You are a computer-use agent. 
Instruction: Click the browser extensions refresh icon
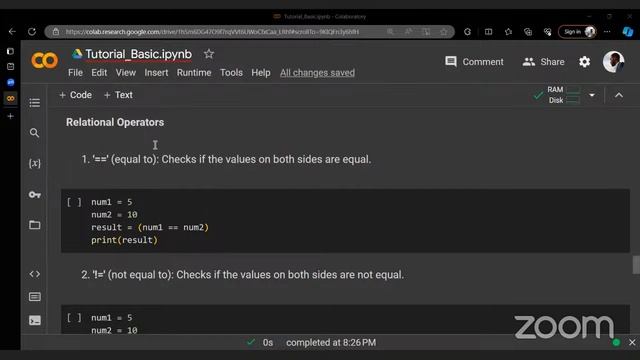pos(467,31)
